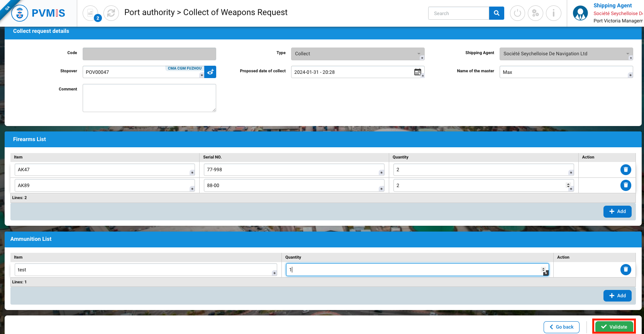Click into the Comment text area
Image resolution: width=644 pixels, height=334 pixels.
point(149,98)
